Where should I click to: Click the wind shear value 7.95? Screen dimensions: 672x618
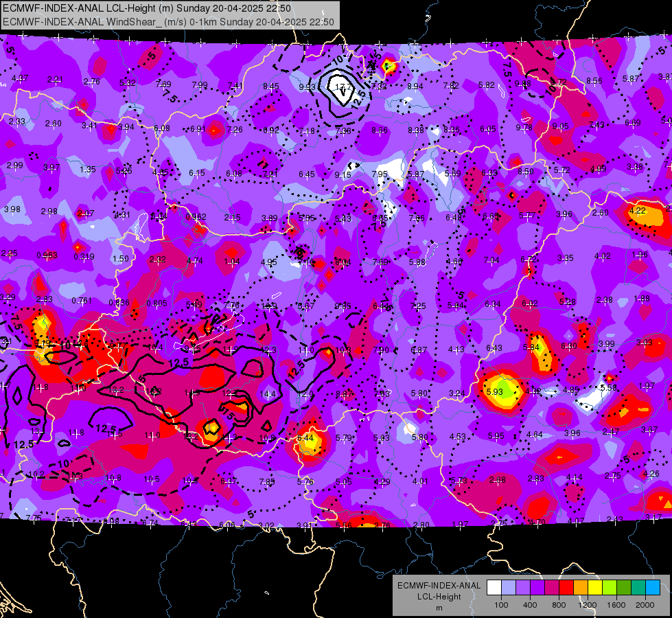380,174
